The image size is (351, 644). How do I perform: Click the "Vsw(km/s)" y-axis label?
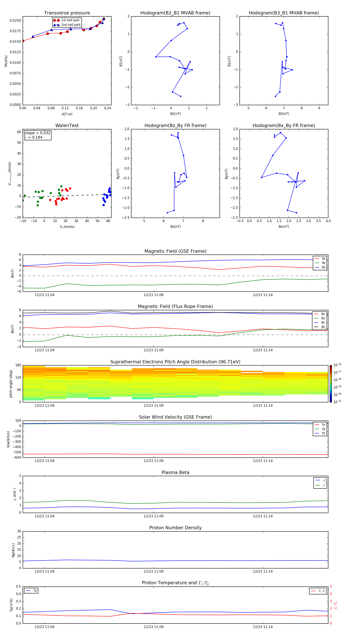pyautogui.click(x=8, y=439)
